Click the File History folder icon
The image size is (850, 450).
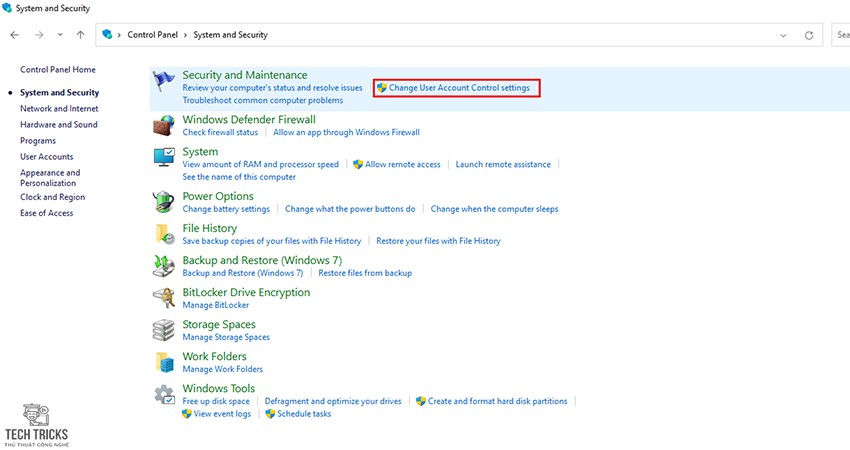tap(164, 234)
